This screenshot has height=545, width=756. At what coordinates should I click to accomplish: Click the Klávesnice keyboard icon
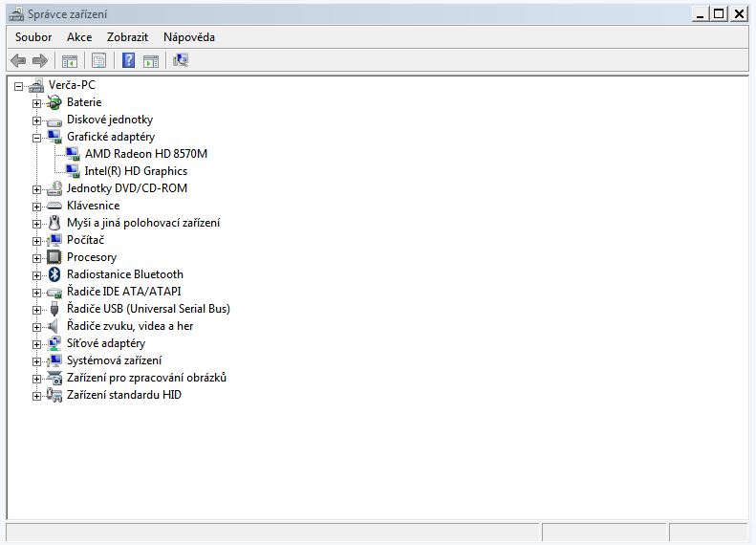coord(54,206)
